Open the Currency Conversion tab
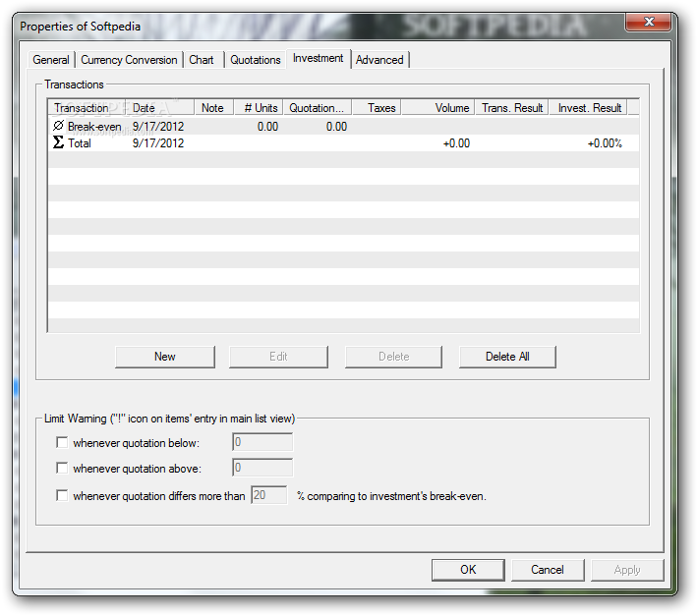The width and height of the screenshot is (698, 616). pos(129,60)
